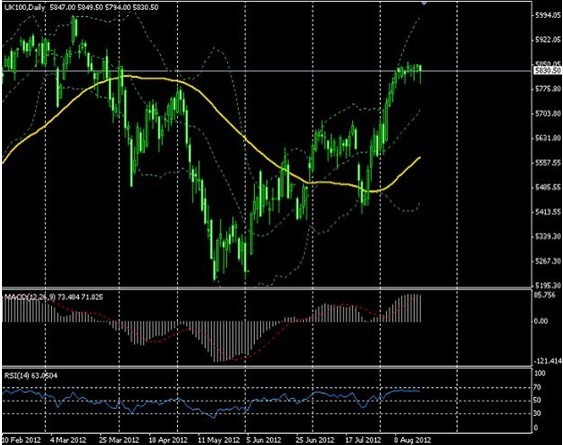563x445 pixels.
Task: Click the 5 Jun 2012 date label
Action: pyautogui.click(x=264, y=440)
